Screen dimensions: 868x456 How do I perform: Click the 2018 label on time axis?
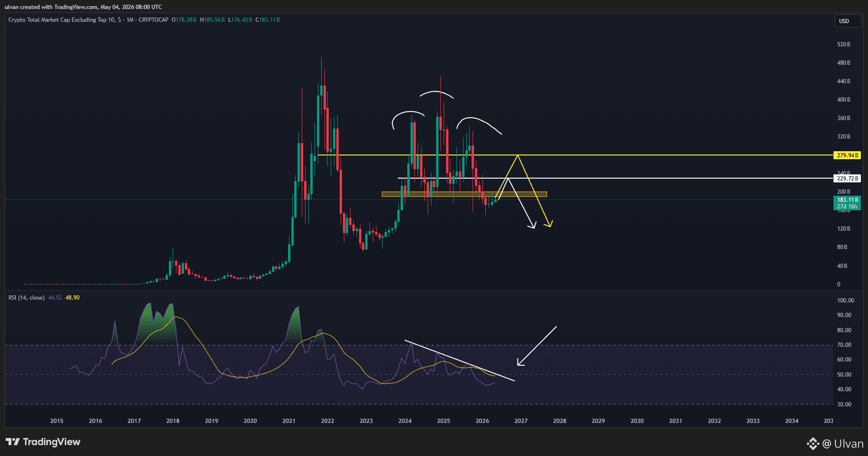pyautogui.click(x=173, y=421)
